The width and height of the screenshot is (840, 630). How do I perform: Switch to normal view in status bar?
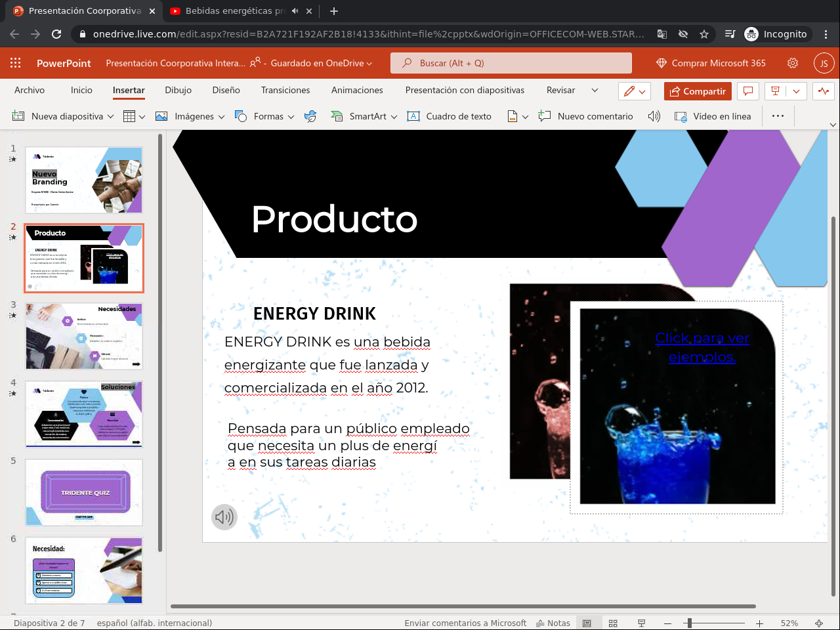(x=587, y=623)
